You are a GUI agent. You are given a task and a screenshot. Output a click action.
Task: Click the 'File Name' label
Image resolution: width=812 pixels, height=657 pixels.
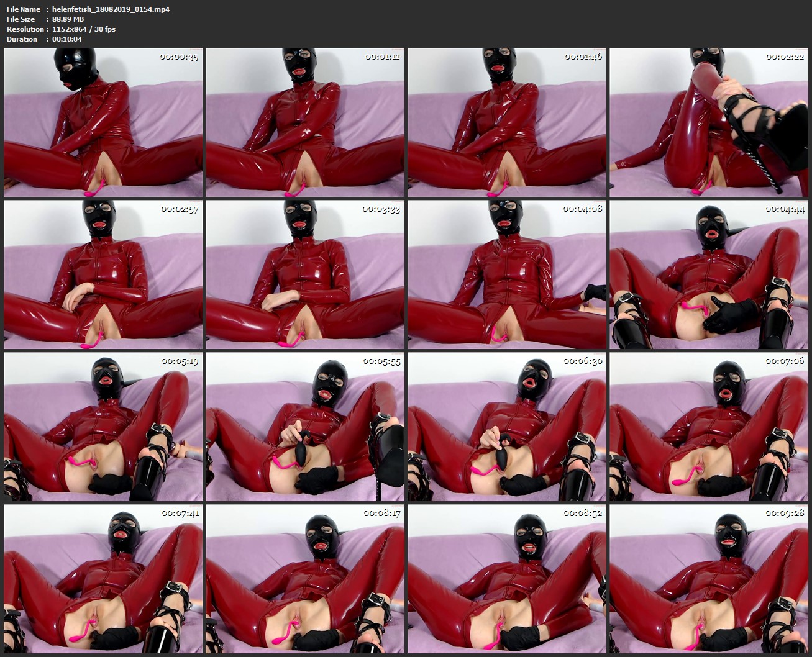[24, 9]
